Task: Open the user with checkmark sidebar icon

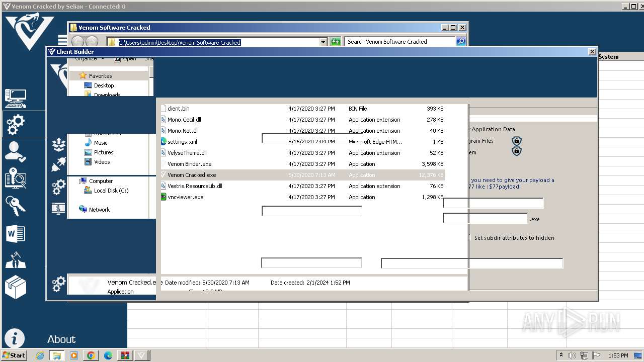Action: (x=15, y=151)
